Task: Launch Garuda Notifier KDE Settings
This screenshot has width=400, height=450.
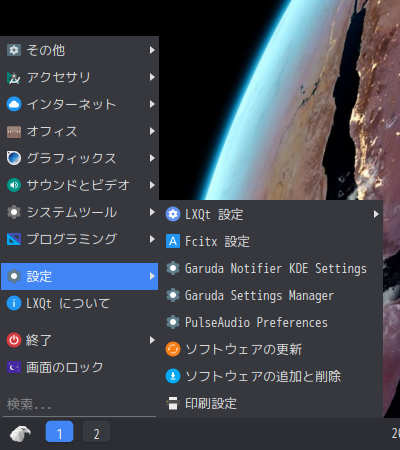Action: coord(271,268)
